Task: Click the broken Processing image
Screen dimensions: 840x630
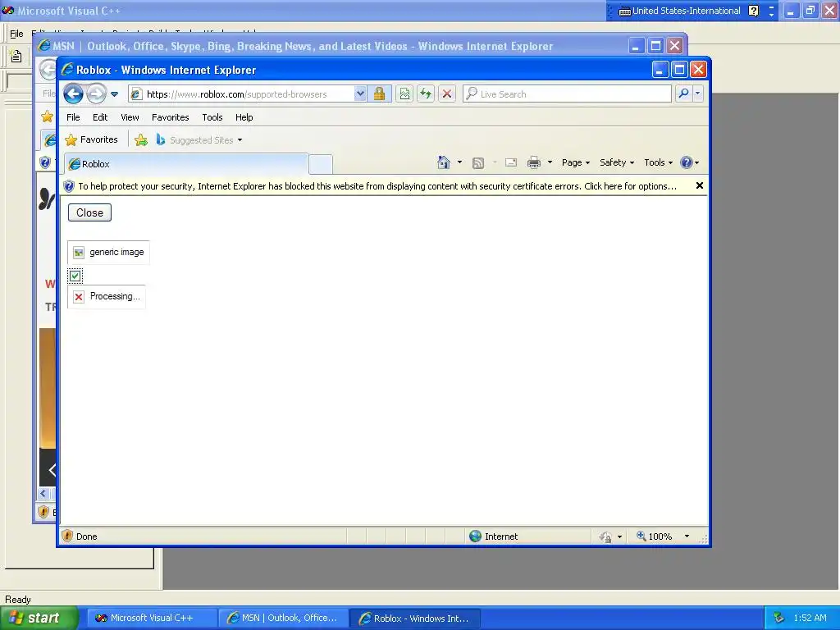Action: (107, 296)
